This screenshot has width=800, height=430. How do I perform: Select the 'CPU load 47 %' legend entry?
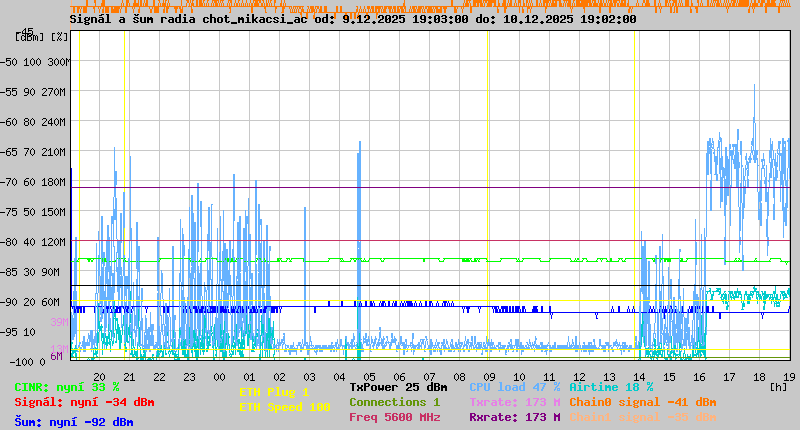tap(514, 387)
